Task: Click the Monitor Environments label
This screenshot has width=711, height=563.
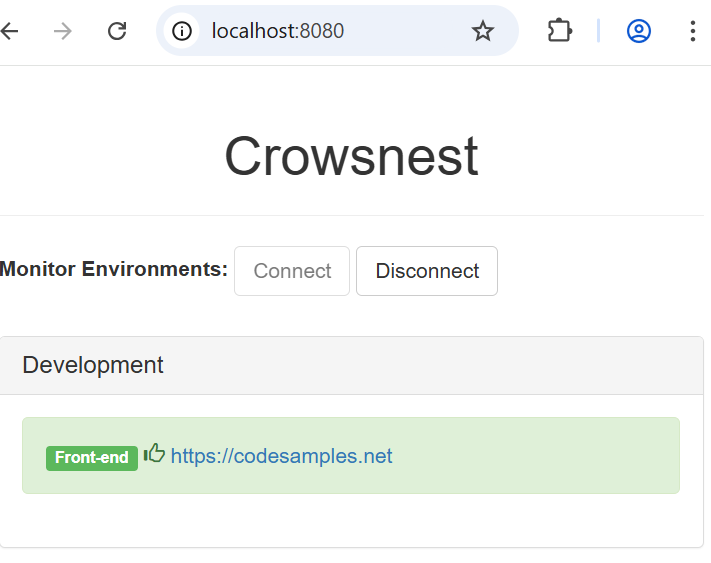Action: (x=114, y=269)
